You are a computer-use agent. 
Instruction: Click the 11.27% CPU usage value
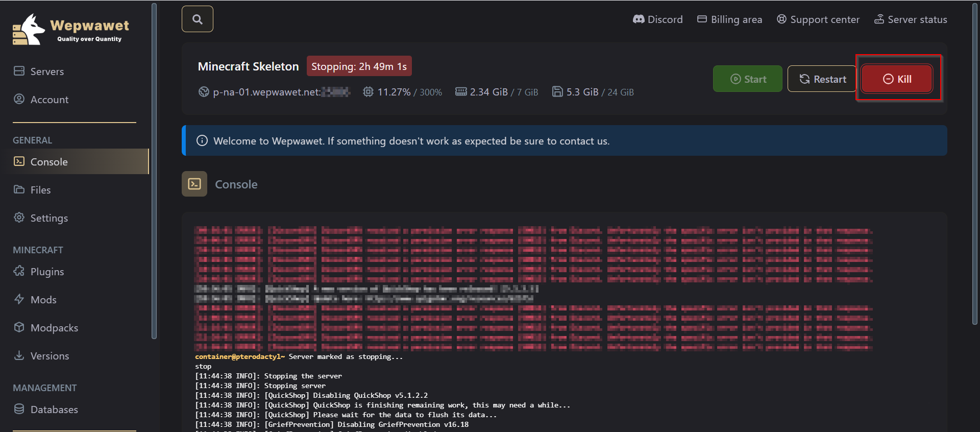pyautogui.click(x=394, y=92)
